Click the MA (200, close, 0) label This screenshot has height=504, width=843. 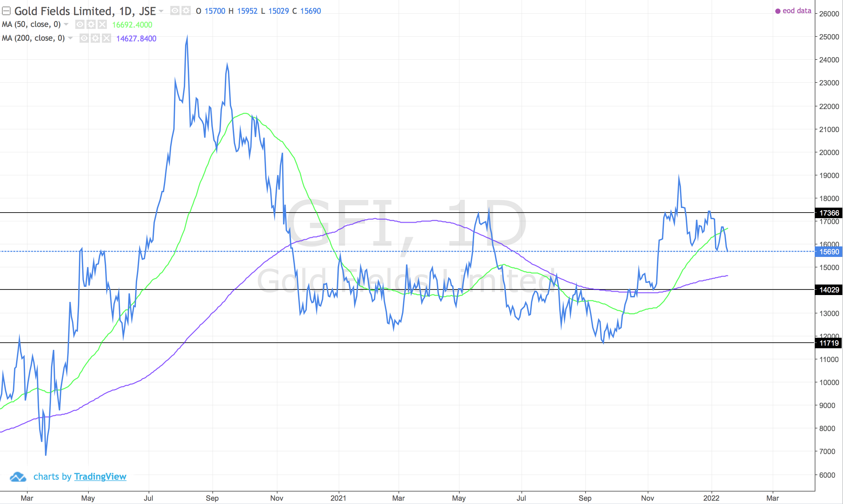[x=33, y=38]
